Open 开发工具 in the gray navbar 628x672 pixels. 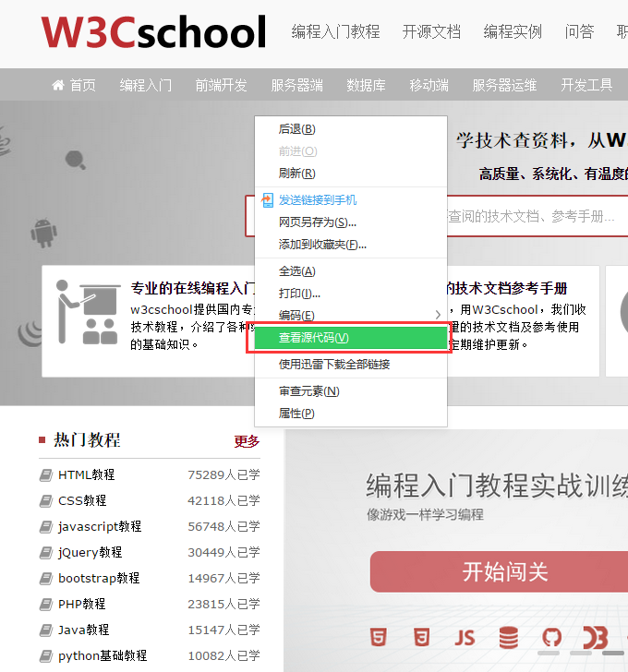click(x=586, y=85)
